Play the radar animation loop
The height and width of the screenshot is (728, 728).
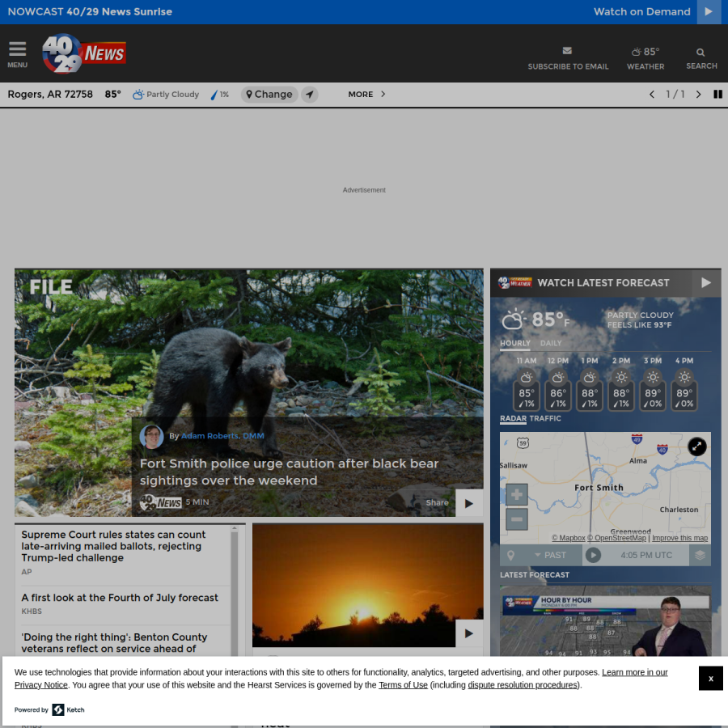coord(593,555)
